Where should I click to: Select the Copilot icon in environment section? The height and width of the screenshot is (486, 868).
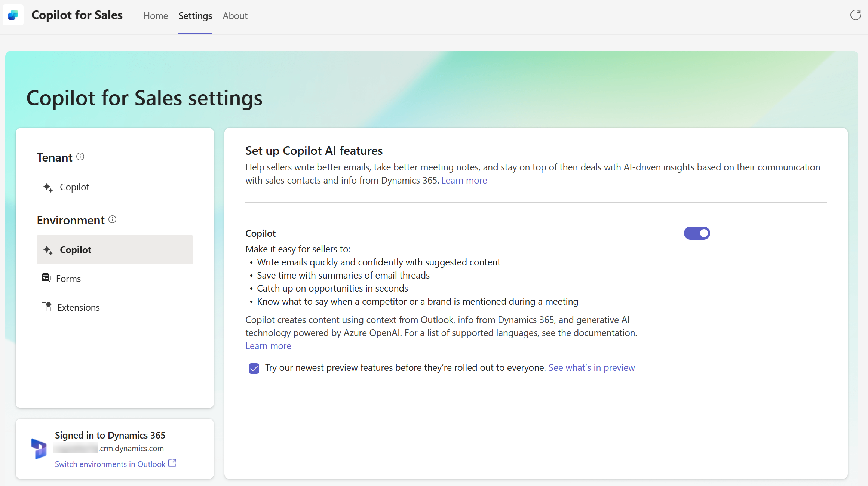(47, 249)
